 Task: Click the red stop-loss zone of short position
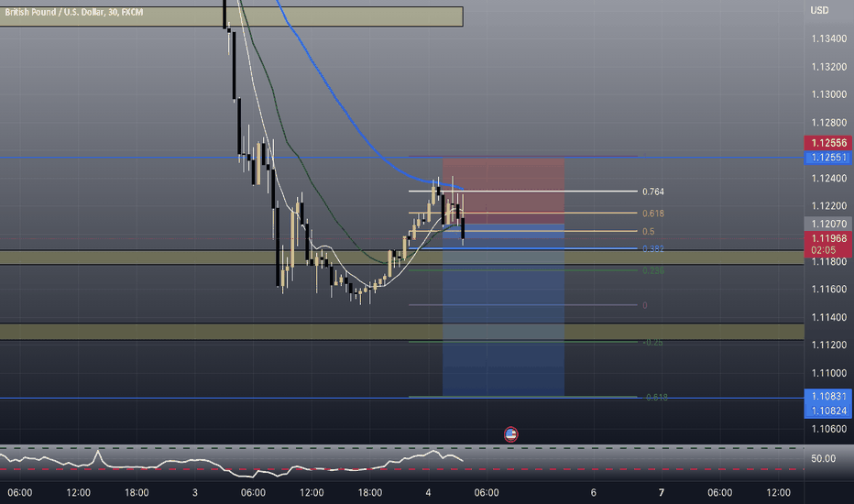tap(503, 191)
